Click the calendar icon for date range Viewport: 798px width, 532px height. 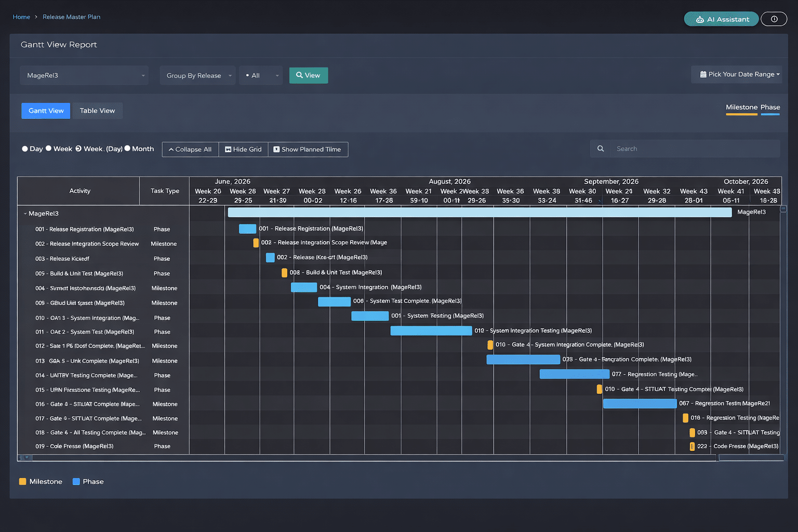pyautogui.click(x=703, y=74)
